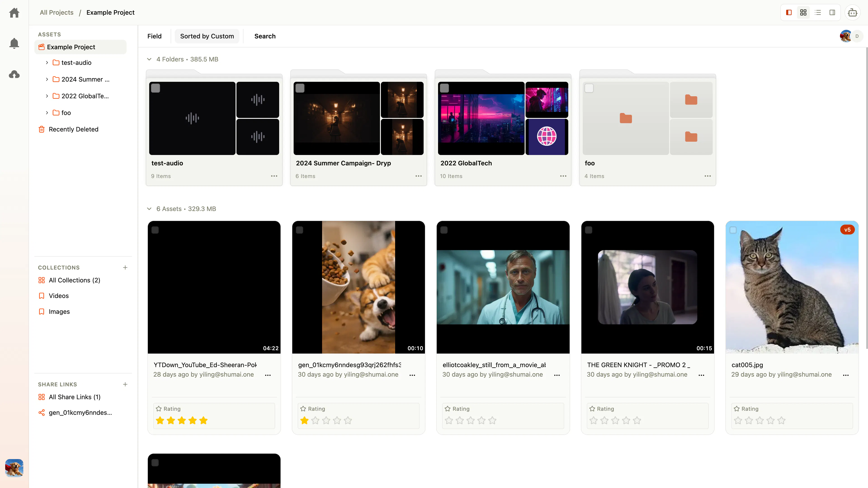The height and width of the screenshot is (488, 868).
Task: Select the foo folder checkbox
Action: coord(589,88)
